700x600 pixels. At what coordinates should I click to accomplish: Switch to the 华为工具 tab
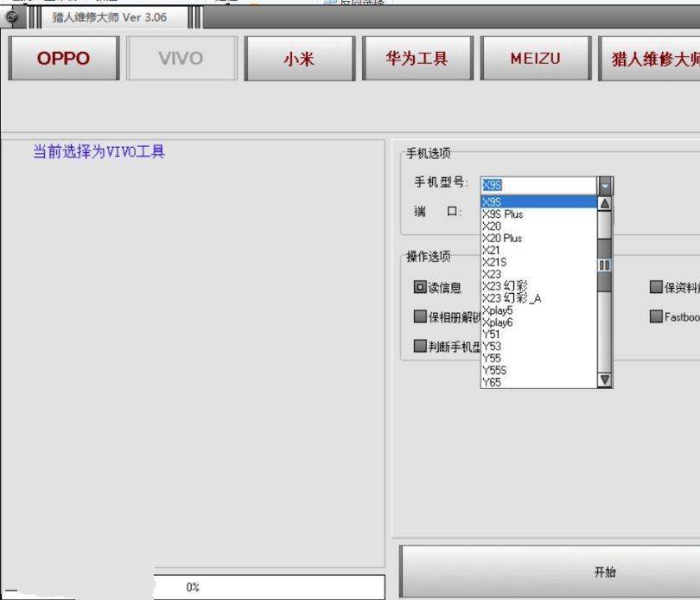click(417, 59)
